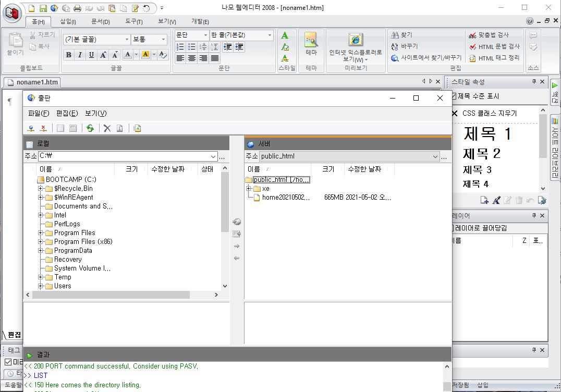
Task: Click 사이트에서 찾기/바꾸기 button
Action: coord(426,58)
